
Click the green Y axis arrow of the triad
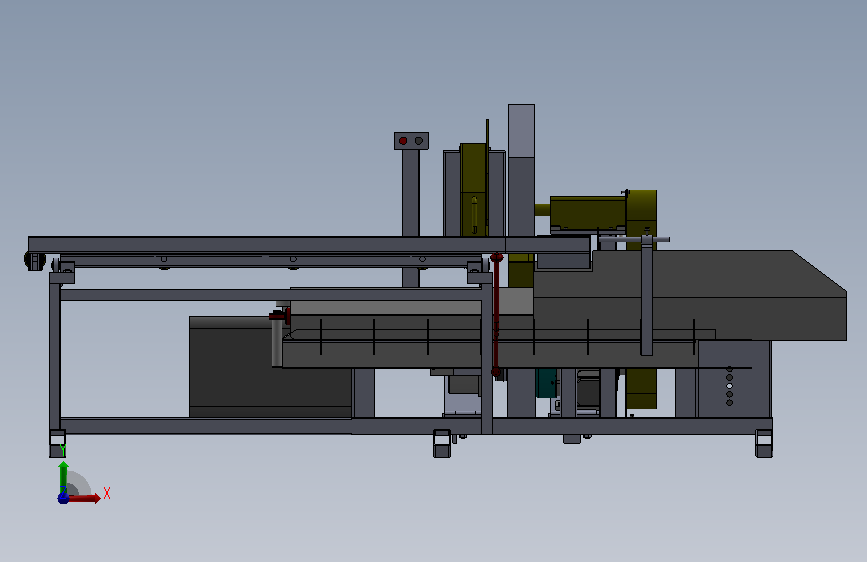click(64, 477)
